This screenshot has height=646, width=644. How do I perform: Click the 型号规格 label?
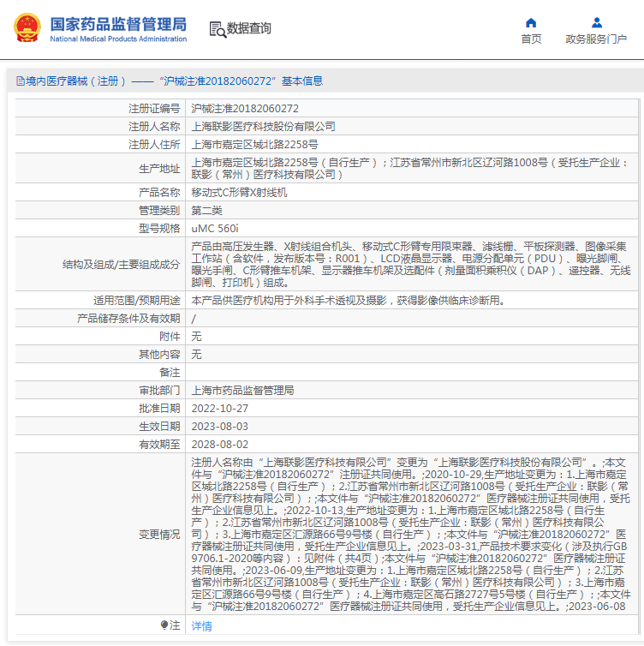click(x=159, y=228)
